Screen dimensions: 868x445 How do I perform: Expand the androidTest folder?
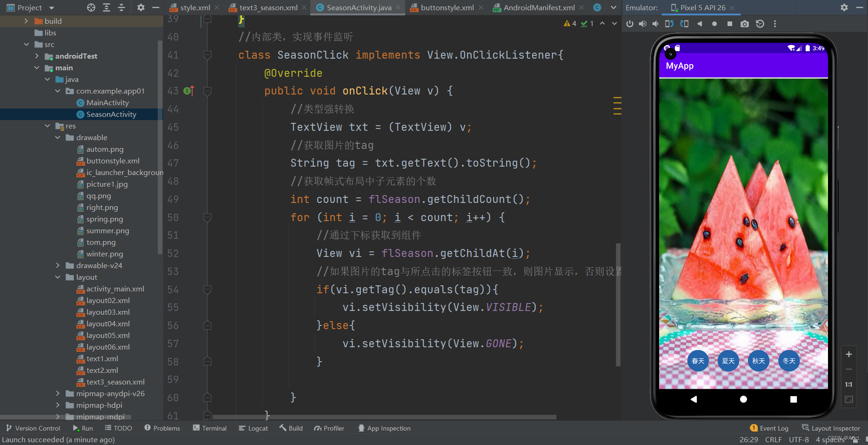[x=37, y=56]
